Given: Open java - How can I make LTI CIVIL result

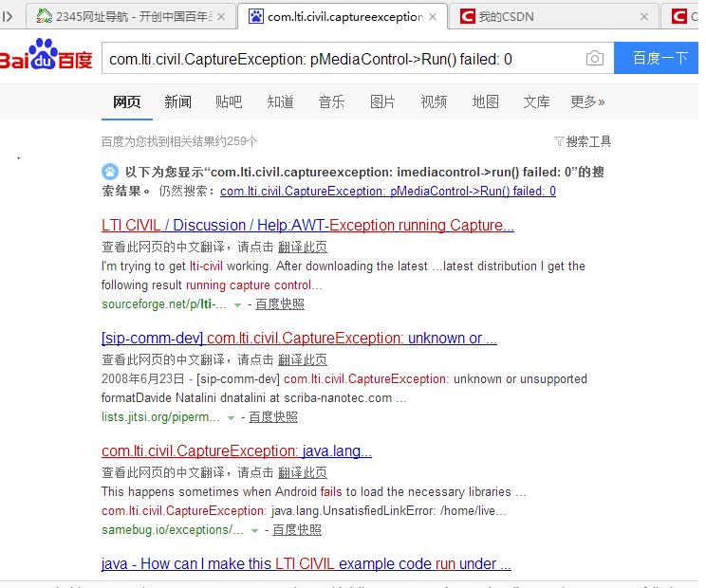Looking at the screenshot, I should tap(307, 563).
